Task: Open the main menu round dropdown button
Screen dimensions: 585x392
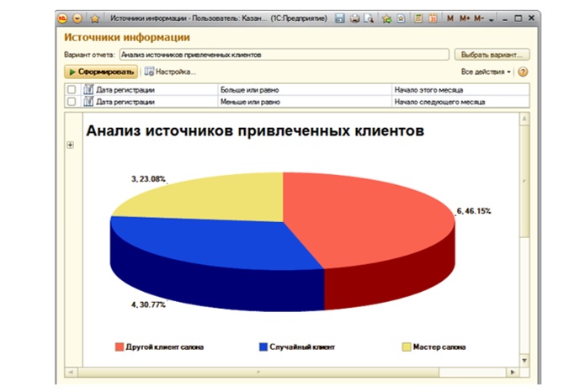Action: click(x=77, y=19)
